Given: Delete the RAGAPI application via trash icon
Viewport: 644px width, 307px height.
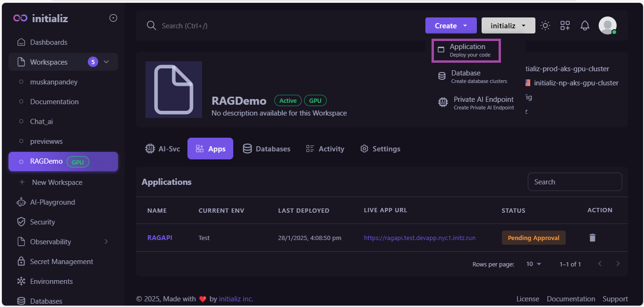Looking at the screenshot, I should point(593,238).
